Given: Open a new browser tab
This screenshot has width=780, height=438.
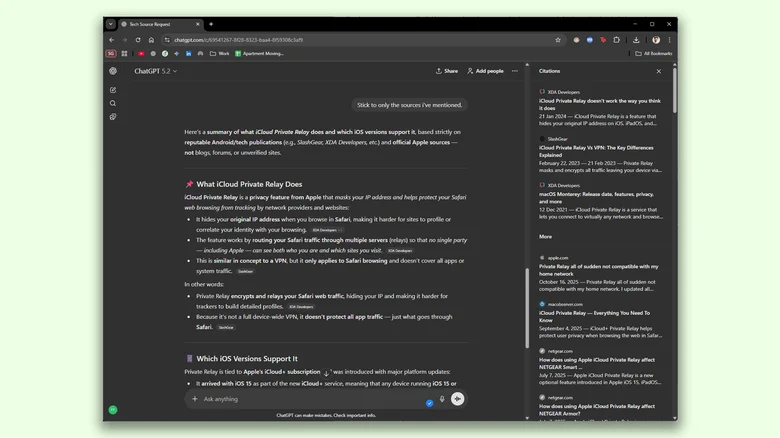Looking at the screenshot, I should pyautogui.click(x=211, y=24).
